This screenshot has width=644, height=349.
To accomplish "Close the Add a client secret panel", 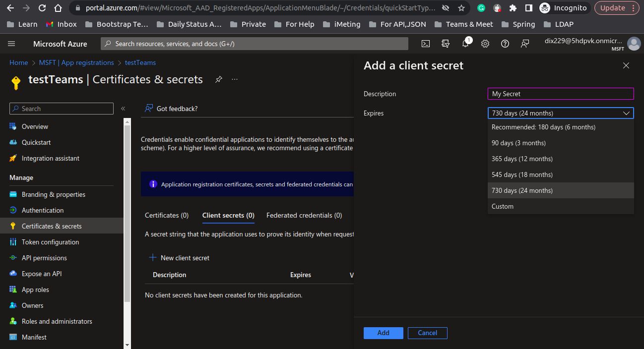I will tap(626, 65).
